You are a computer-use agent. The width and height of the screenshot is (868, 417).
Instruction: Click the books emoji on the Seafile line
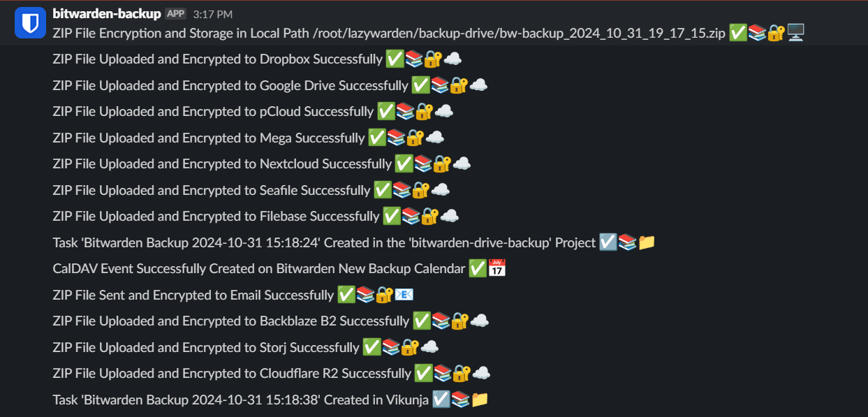(x=402, y=190)
